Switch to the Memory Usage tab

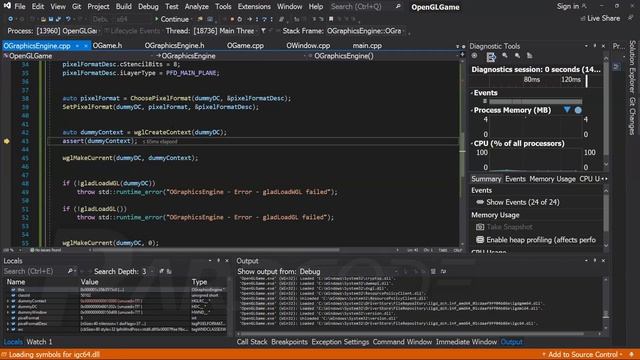[552, 179]
